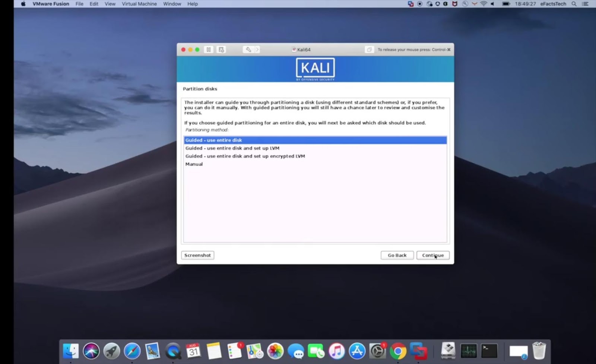
Task: Open Activity Monitor from the dock
Action: pos(469,351)
